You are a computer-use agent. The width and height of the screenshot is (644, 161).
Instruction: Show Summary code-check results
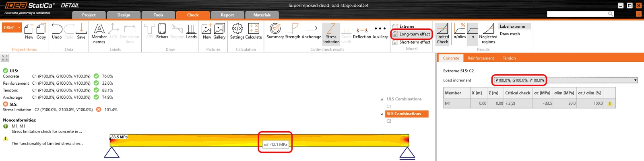[275, 31]
